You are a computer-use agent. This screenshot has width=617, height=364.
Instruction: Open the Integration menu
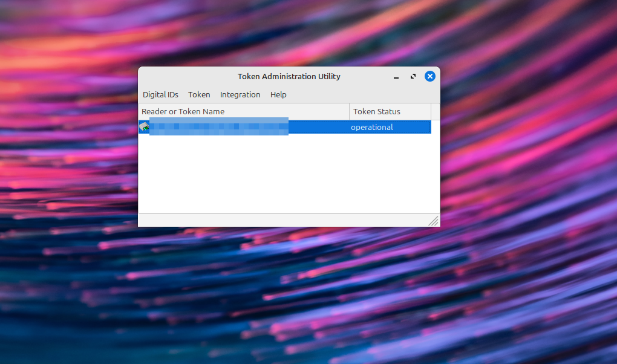(240, 95)
